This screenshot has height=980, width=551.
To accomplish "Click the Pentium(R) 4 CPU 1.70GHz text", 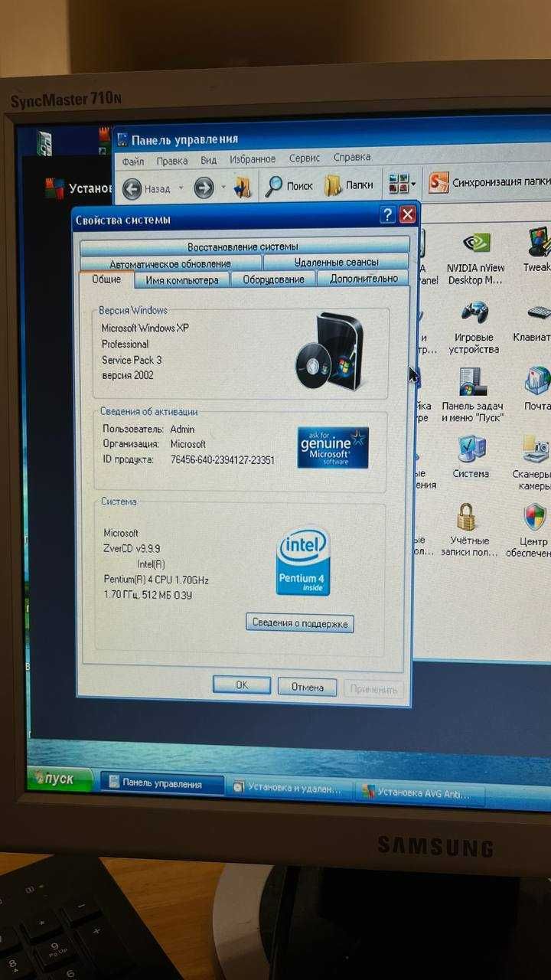I will click(x=156, y=579).
